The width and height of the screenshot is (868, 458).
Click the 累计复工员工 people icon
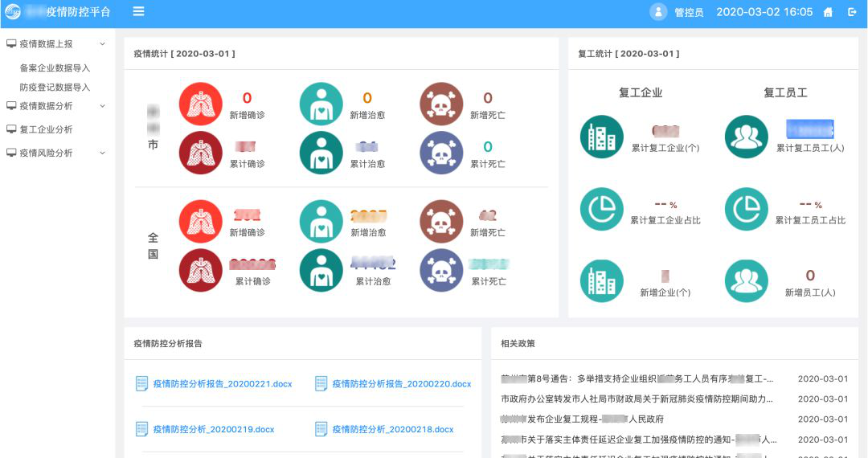(x=746, y=137)
